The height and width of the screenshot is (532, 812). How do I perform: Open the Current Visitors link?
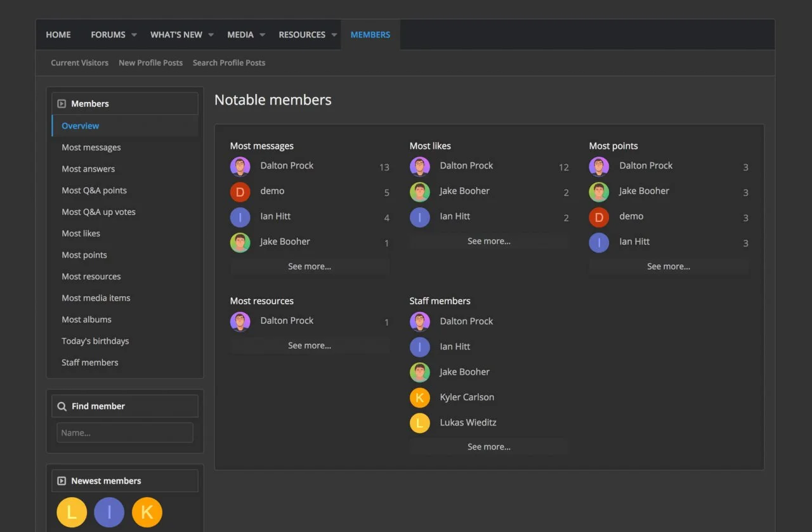tap(79, 63)
